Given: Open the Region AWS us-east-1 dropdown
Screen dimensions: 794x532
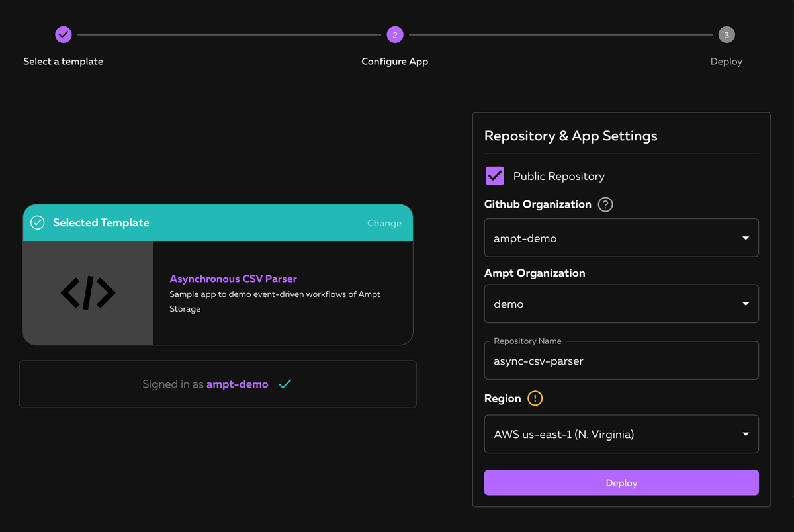Looking at the screenshot, I should [621, 435].
